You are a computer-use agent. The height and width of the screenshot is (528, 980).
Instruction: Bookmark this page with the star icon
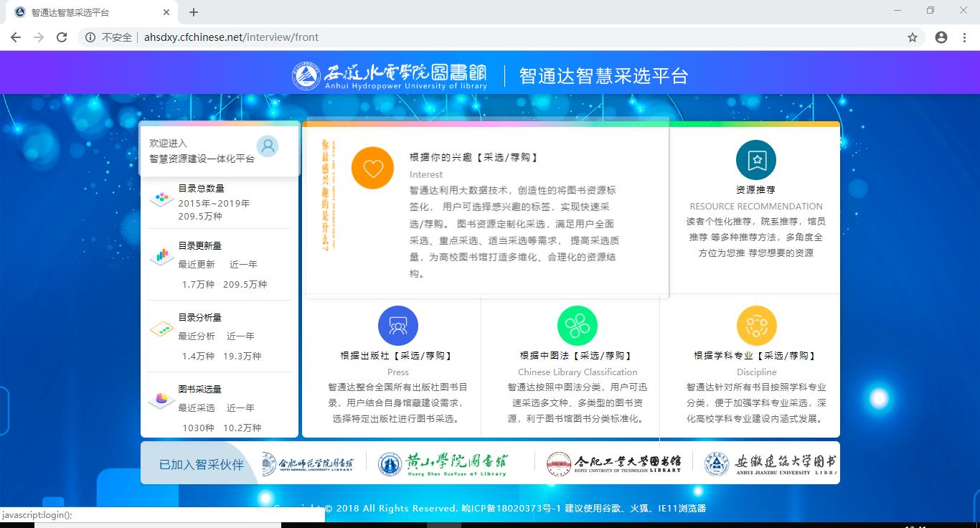click(913, 37)
